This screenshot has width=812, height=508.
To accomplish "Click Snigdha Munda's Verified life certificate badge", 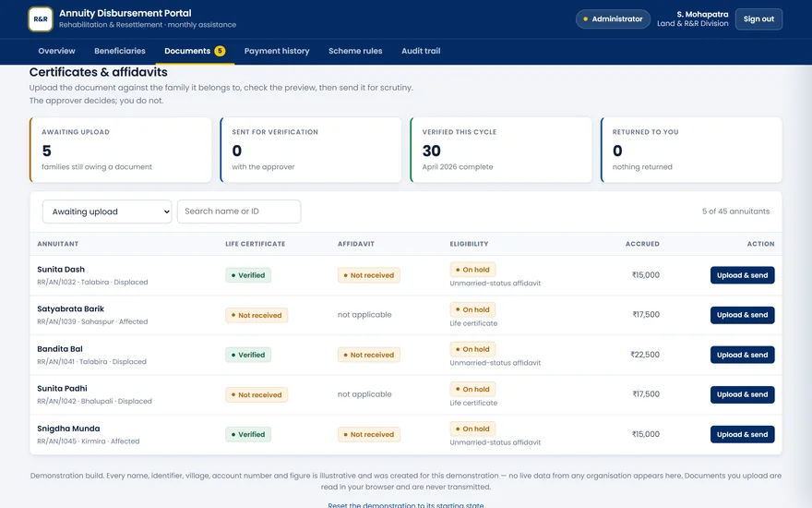I will click(248, 434).
